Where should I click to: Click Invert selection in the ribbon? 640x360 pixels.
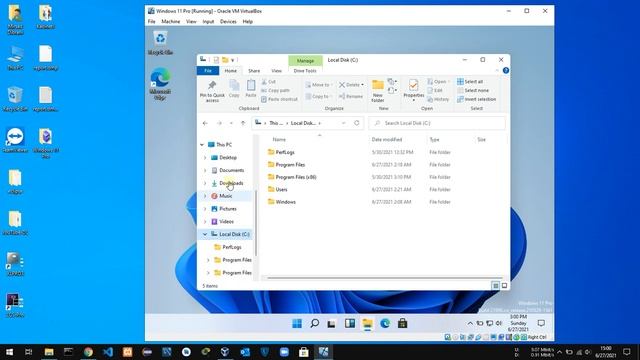point(476,99)
